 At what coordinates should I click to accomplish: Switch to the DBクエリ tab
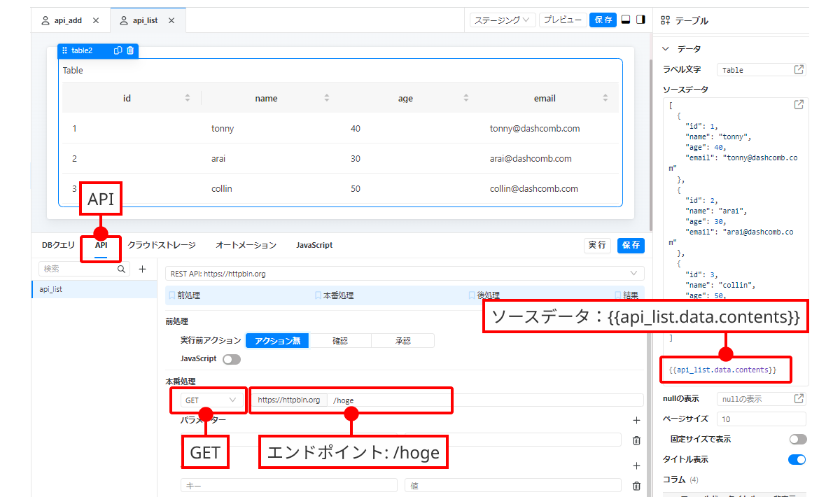tap(58, 245)
